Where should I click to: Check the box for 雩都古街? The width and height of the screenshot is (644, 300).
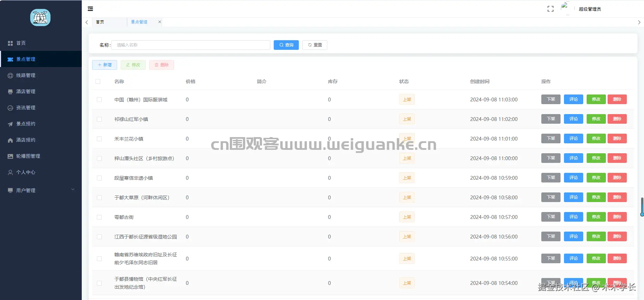click(x=99, y=217)
